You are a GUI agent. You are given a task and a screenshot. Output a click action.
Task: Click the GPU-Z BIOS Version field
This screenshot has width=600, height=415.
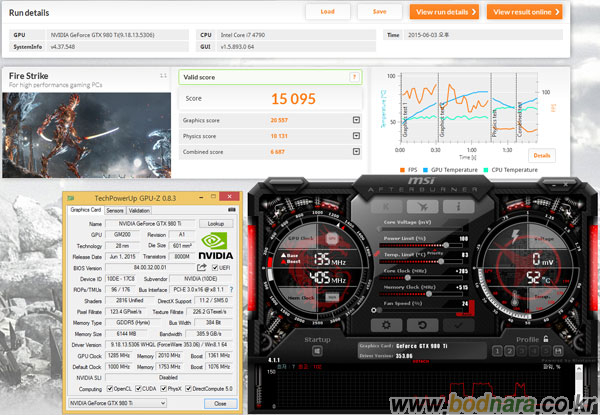[x=150, y=267]
